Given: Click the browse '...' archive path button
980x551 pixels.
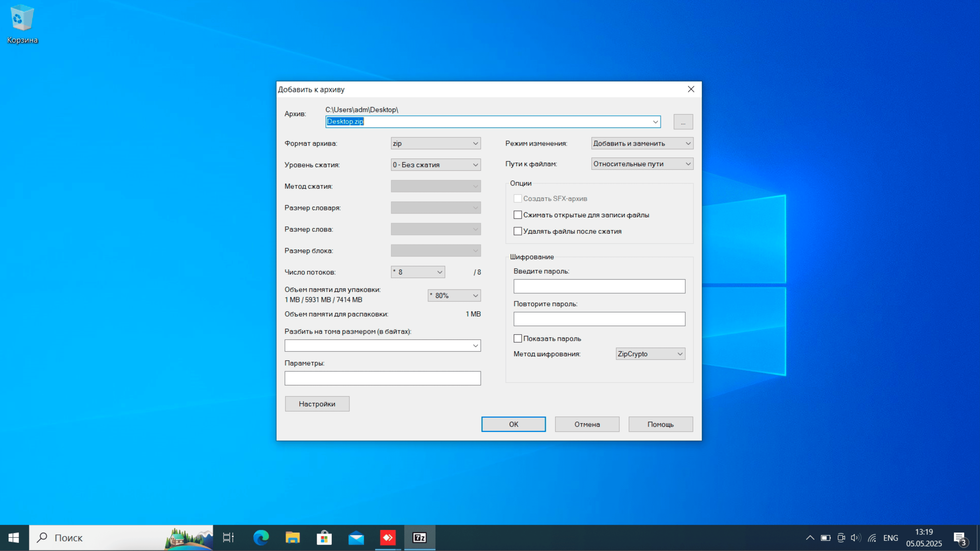Looking at the screenshot, I should tap(683, 122).
